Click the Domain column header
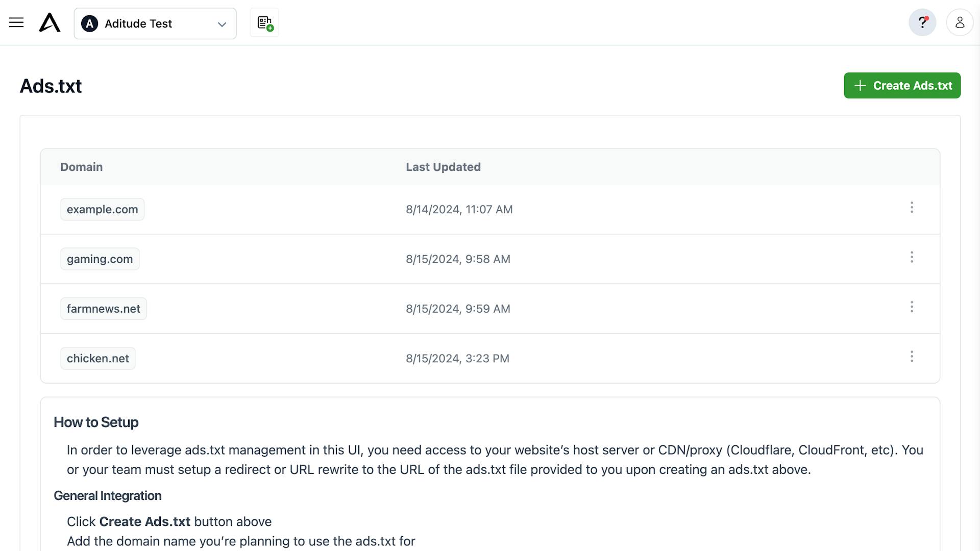Image resolution: width=980 pixels, height=551 pixels. (81, 167)
